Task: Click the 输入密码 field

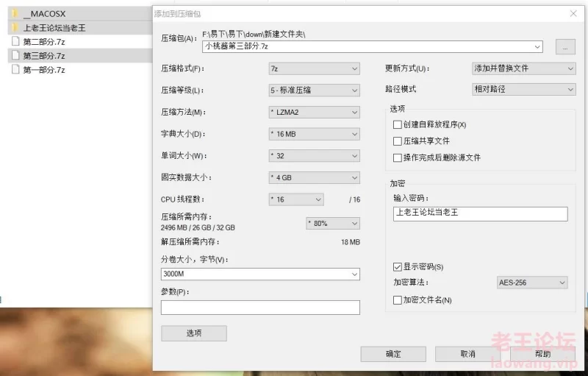Action: pos(481,214)
